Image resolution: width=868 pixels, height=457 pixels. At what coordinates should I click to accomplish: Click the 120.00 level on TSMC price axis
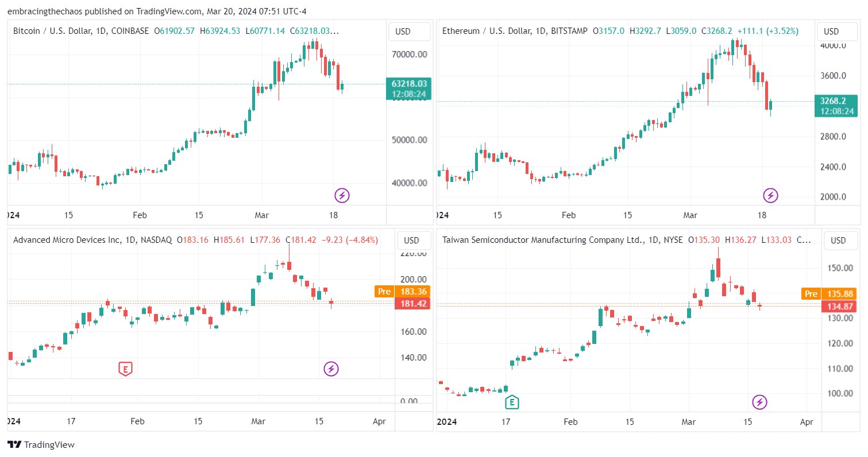tap(840, 343)
